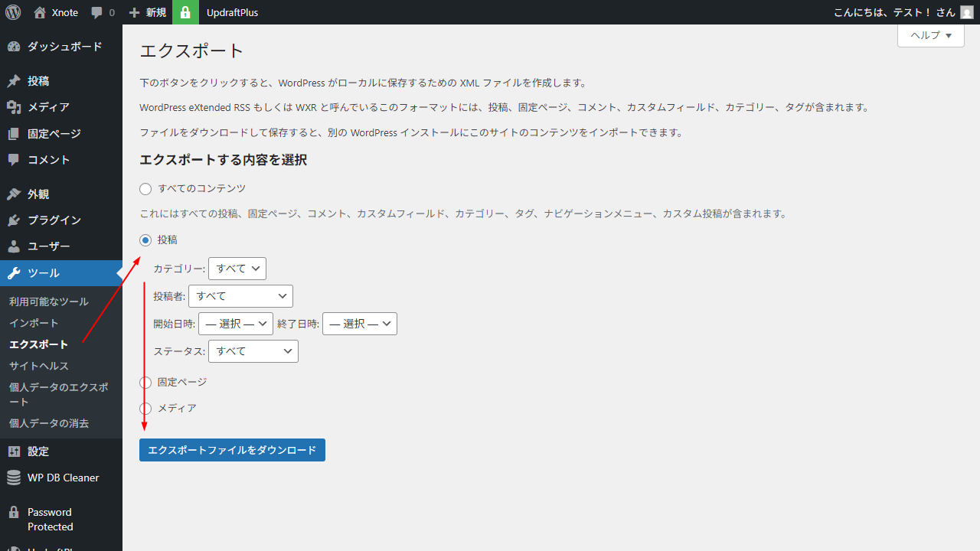
Task: Open プラグイン menu in sidebar
Action: 61,220
